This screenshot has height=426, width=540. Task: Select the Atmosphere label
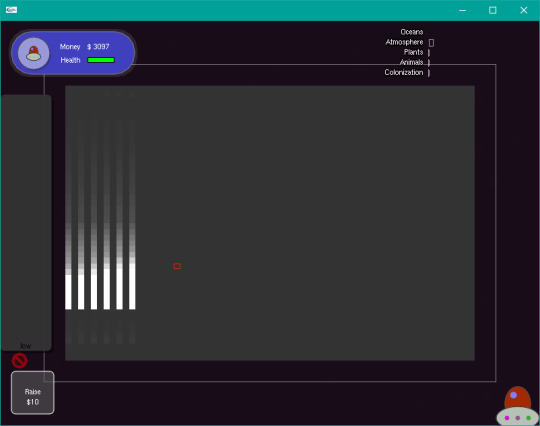[404, 42]
